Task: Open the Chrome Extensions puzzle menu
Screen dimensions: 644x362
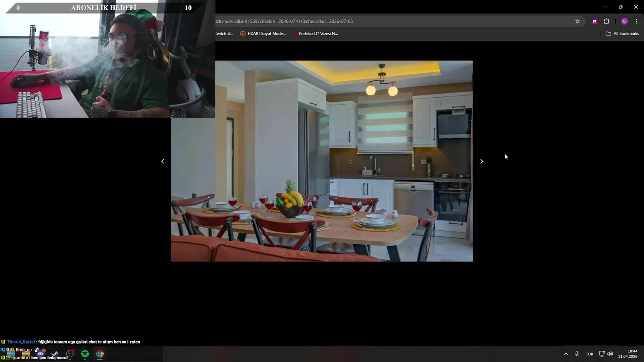Action: (606, 21)
